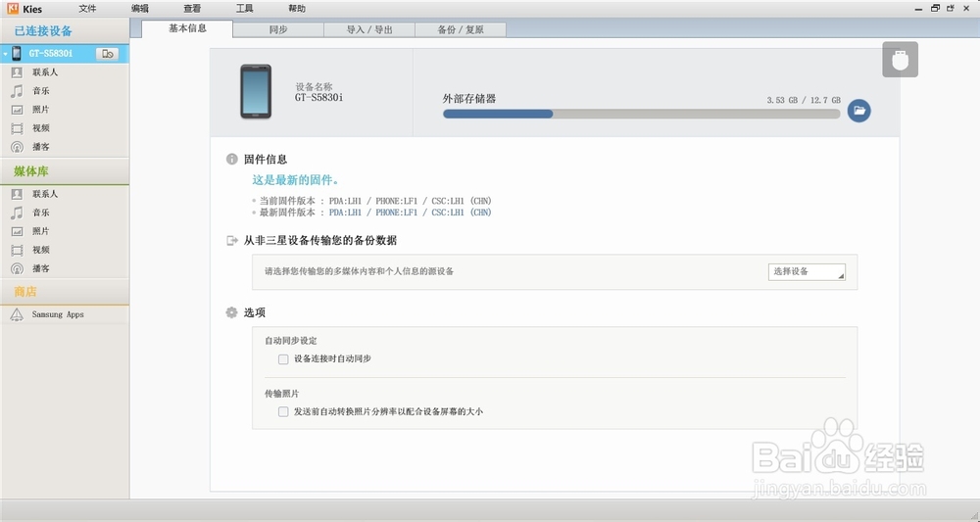Open connected device 播客 podcast icon

[x=17, y=147]
